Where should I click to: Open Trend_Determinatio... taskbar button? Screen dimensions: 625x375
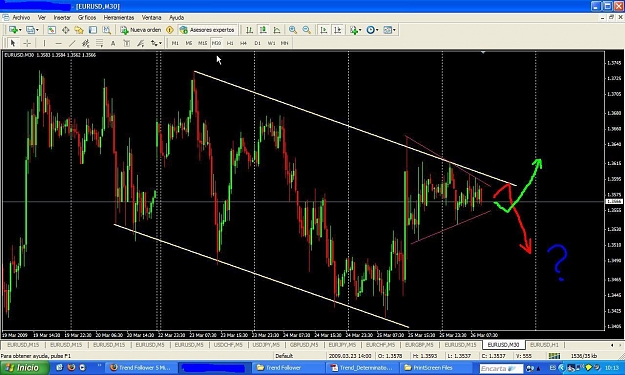[361, 368]
